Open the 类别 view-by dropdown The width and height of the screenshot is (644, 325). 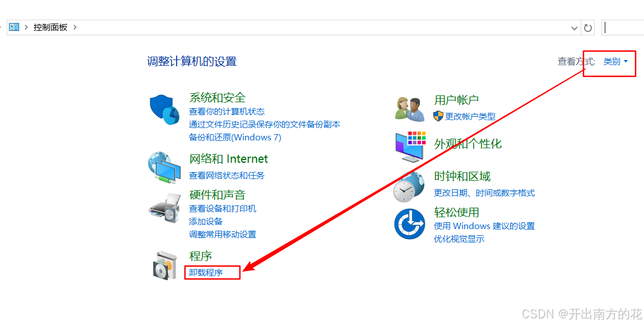tap(615, 62)
